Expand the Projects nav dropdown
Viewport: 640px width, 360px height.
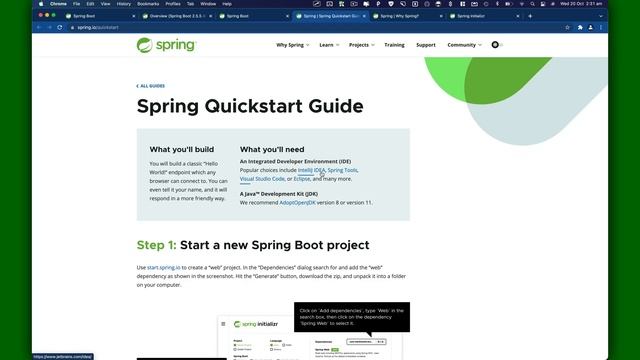362,45
